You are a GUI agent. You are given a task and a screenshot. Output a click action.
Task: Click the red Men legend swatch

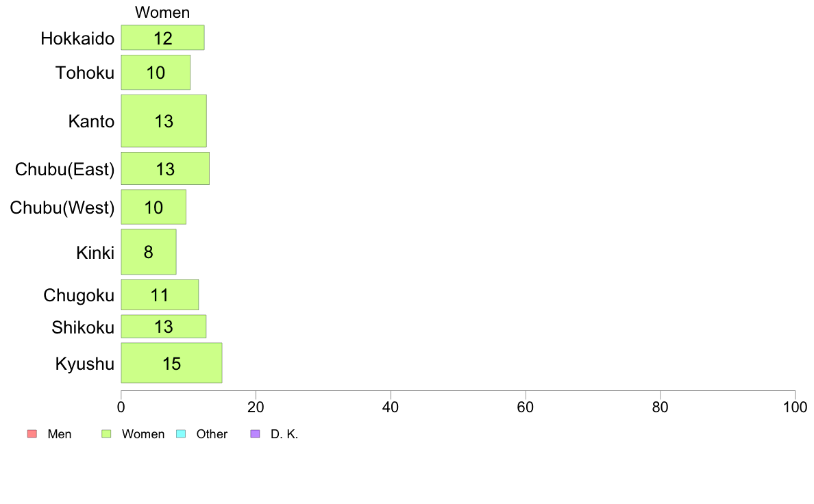pyautogui.click(x=32, y=434)
